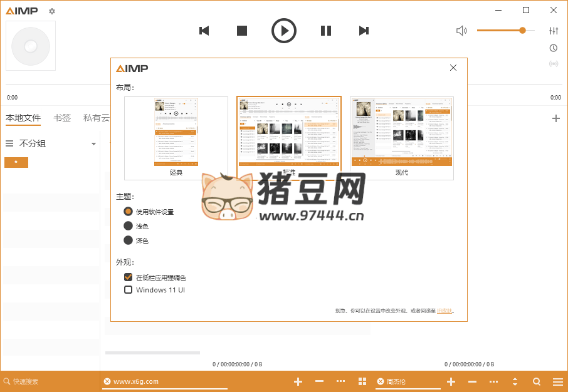
Task: Switch to the 书签 tab
Action: click(62, 117)
